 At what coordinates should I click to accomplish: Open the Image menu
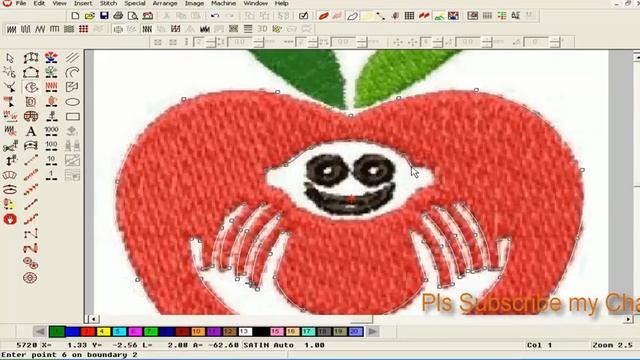(194, 3)
